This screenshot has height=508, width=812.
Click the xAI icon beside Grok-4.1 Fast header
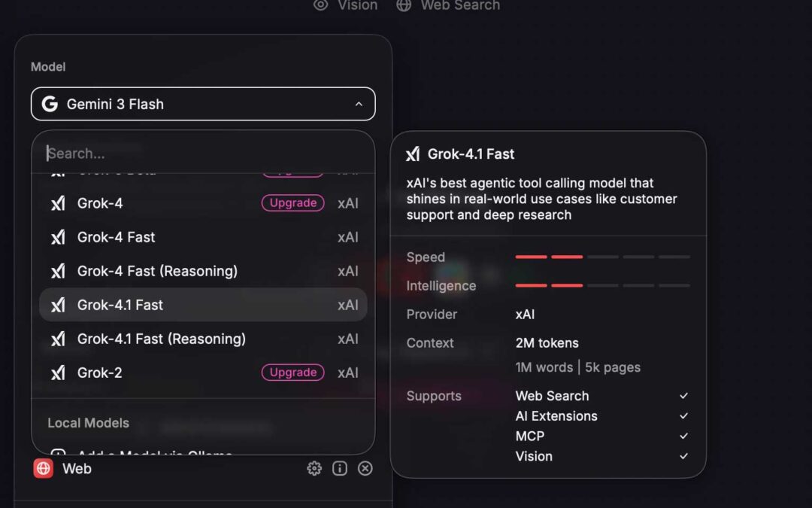point(414,154)
